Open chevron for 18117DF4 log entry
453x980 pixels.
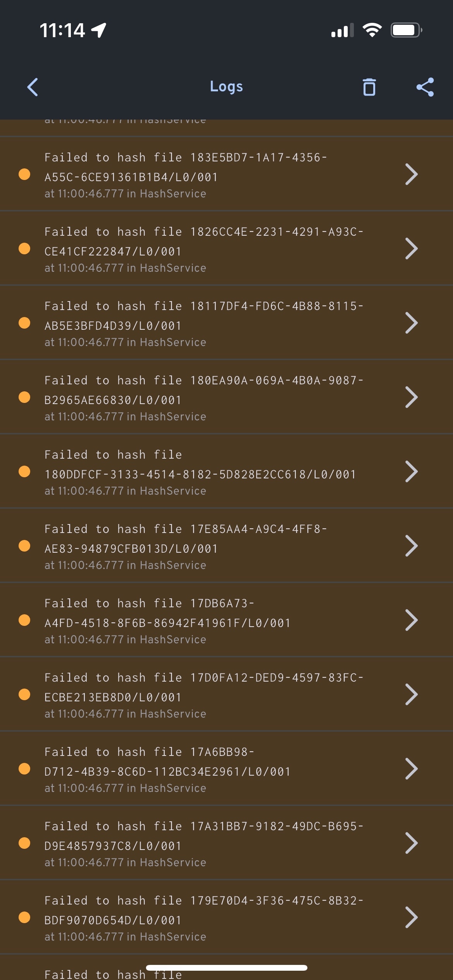pyautogui.click(x=411, y=323)
